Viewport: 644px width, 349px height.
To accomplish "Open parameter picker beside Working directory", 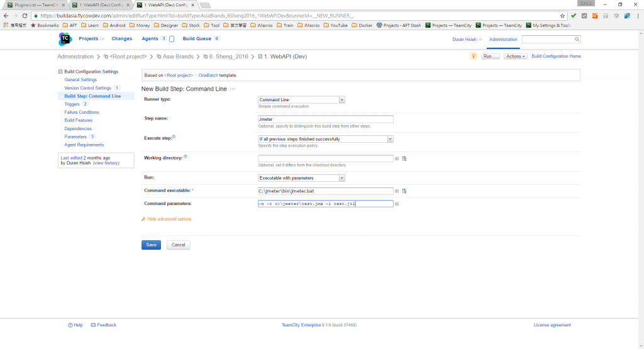I will 397,158.
